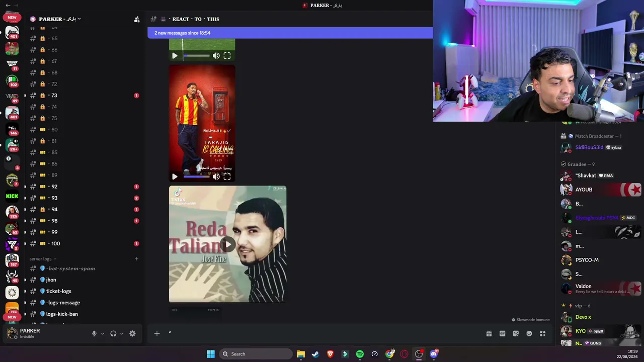
Task: Open the emoji picker
Action: pyautogui.click(x=529, y=333)
